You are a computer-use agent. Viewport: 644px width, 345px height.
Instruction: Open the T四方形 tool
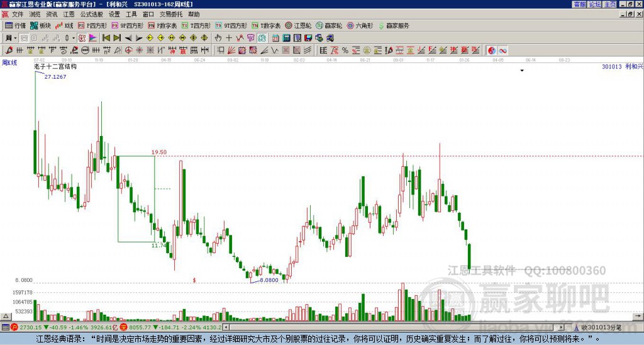click(196, 25)
